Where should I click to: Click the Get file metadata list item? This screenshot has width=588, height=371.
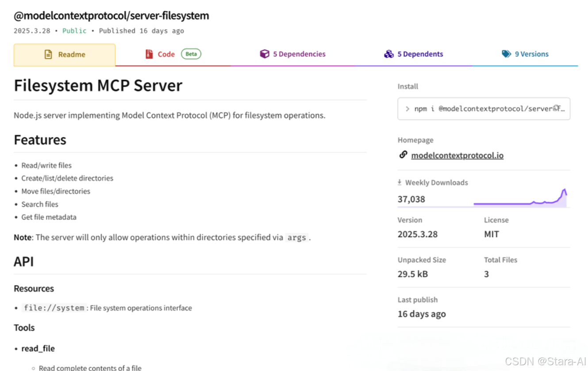tap(49, 217)
